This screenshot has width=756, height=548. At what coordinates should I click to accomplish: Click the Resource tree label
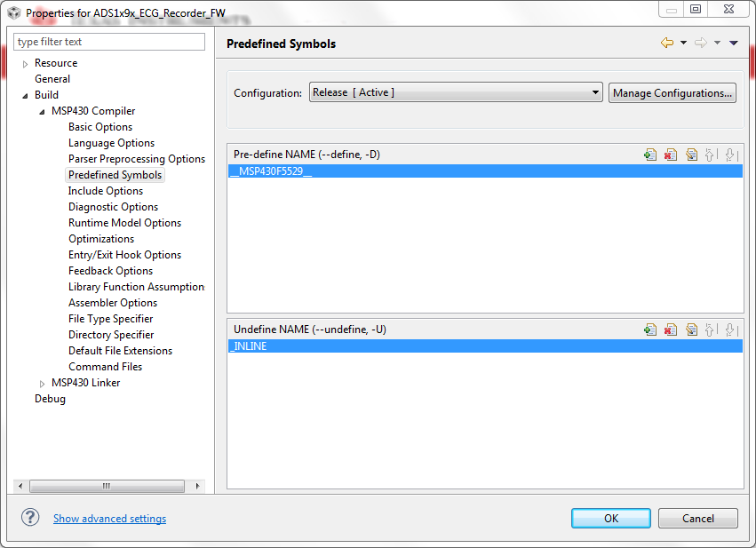coord(56,63)
